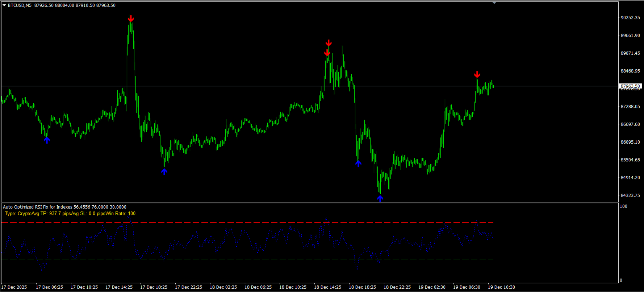
Task: Open the triangle dropdown beside BTCUSD,M5
Action: tap(4, 5)
